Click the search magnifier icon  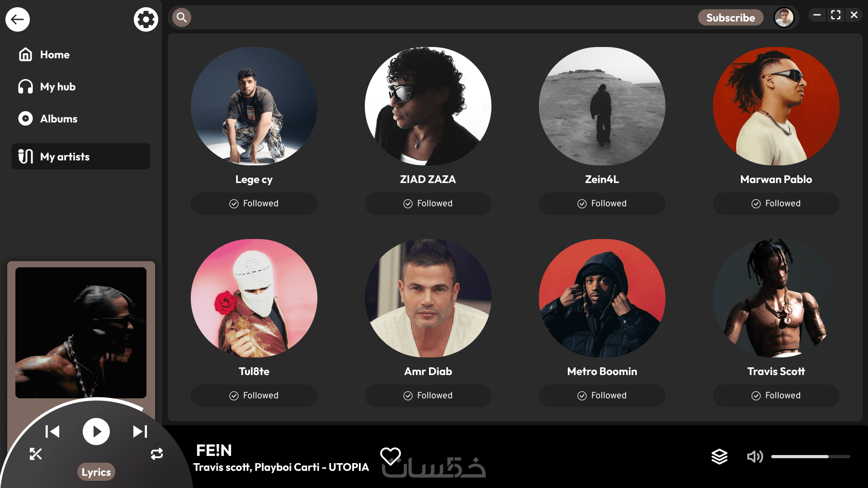(x=182, y=18)
